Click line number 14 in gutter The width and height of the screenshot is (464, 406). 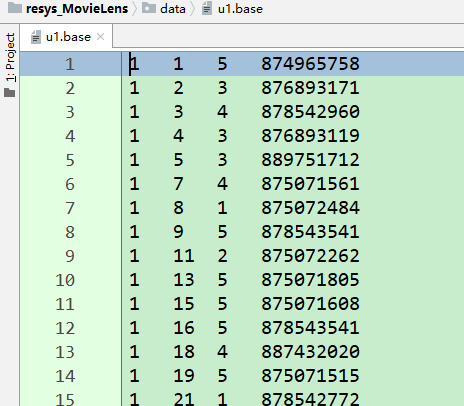coord(65,376)
